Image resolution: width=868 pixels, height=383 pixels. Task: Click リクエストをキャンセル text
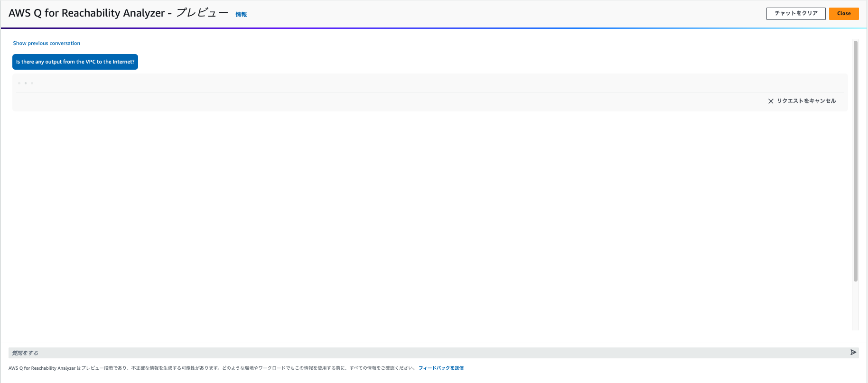click(806, 101)
